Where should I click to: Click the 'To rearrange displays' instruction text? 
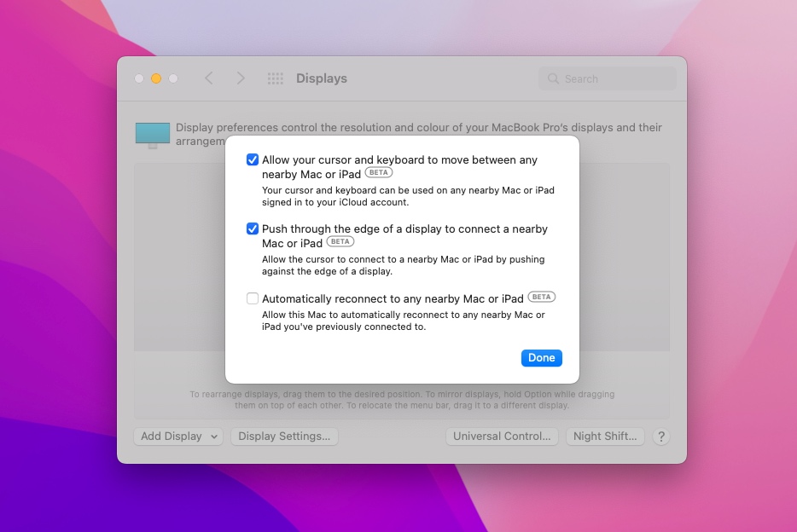[402, 400]
